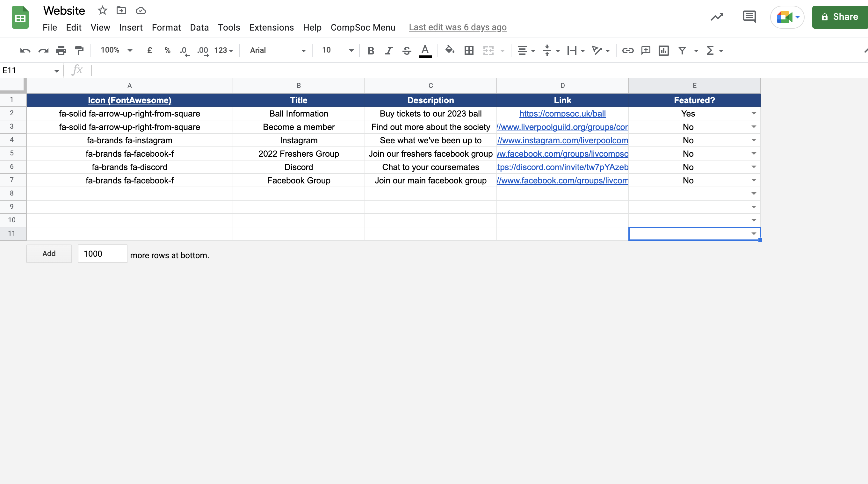Image resolution: width=868 pixels, height=484 pixels.
Task: Open text wrapping options
Action: click(x=575, y=51)
